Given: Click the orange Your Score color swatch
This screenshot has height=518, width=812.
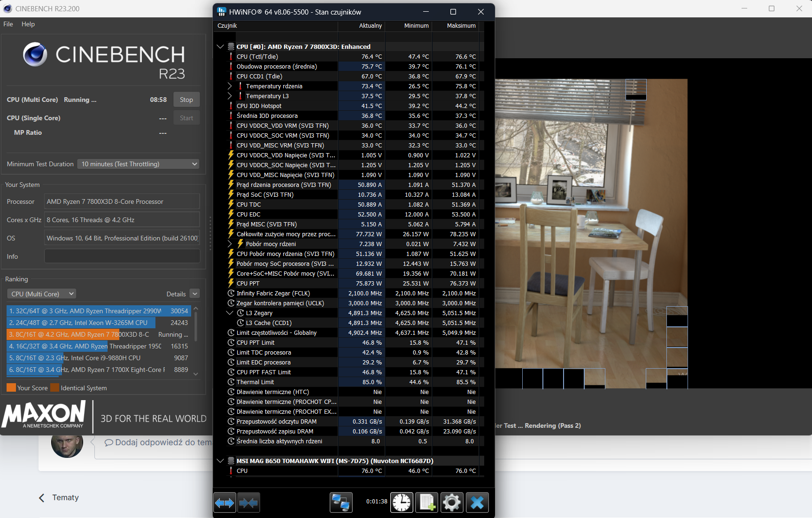Looking at the screenshot, I should point(11,388).
